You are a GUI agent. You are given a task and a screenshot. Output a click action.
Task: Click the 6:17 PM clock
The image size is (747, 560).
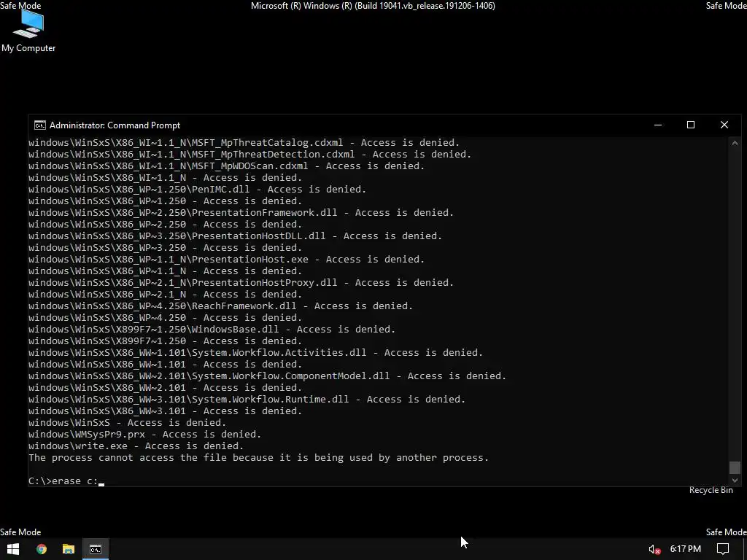(x=685, y=549)
